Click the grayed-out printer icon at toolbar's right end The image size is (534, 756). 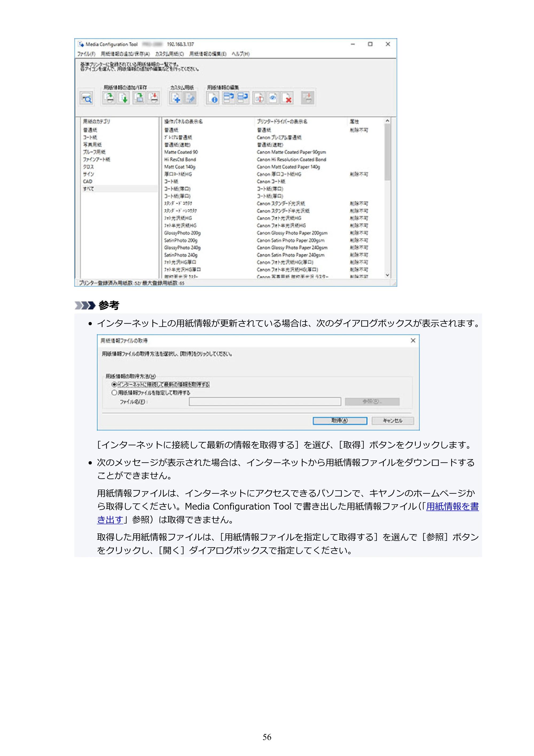[x=308, y=98]
